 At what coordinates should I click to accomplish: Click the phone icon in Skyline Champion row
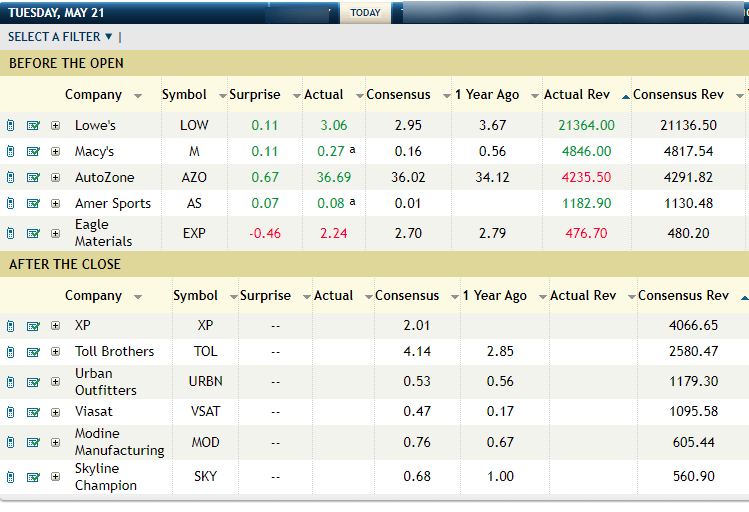coord(11,477)
